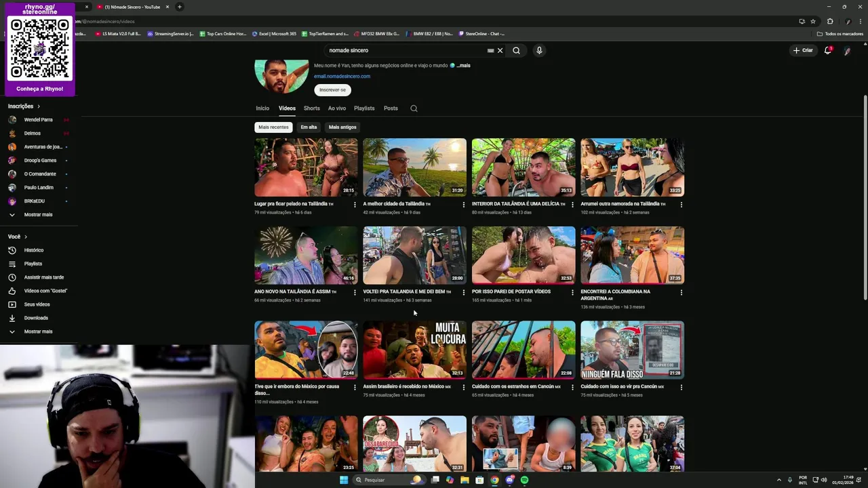The image size is (868, 488).
Task: Open Windows Start menu
Action: pyautogui.click(x=344, y=480)
